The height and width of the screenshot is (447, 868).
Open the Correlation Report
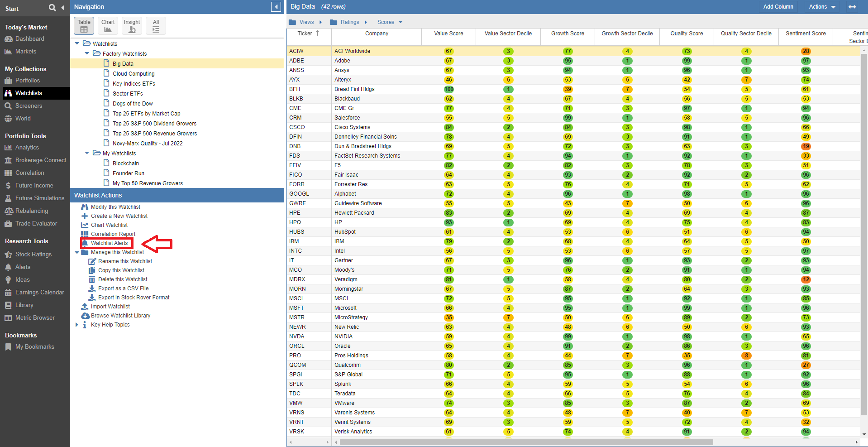[113, 234]
